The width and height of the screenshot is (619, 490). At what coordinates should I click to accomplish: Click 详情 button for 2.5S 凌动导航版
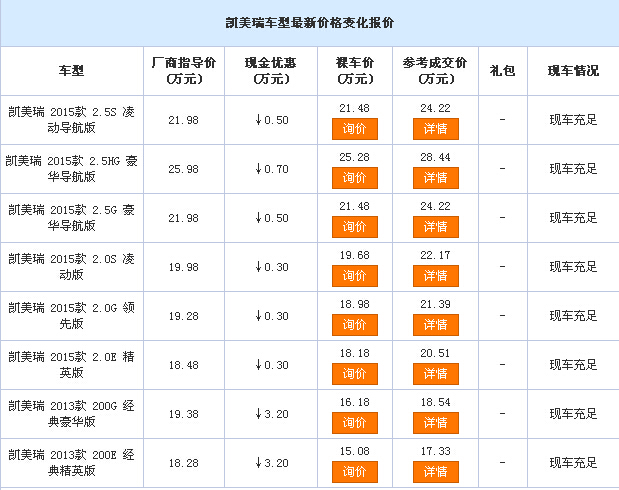pos(436,129)
